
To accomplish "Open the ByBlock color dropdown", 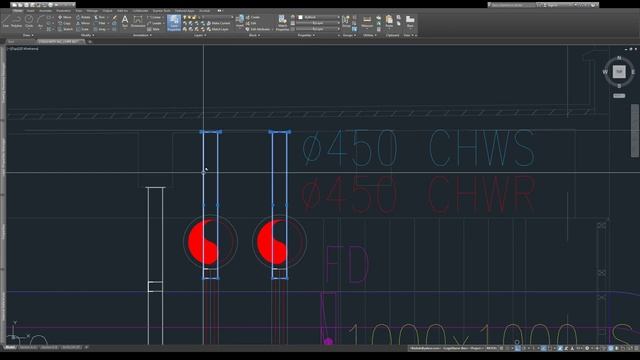I will pyautogui.click(x=318, y=17).
